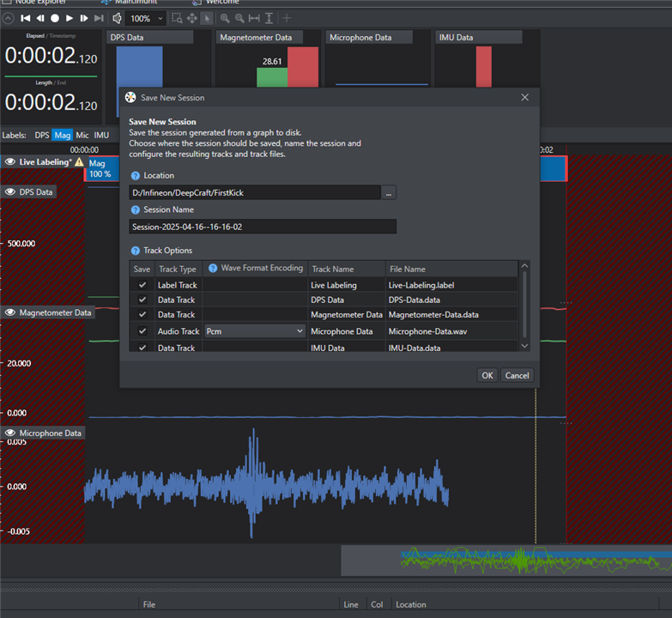This screenshot has height=618, width=672.
Task: Fit tracks vertically
Action: point(269,18)
